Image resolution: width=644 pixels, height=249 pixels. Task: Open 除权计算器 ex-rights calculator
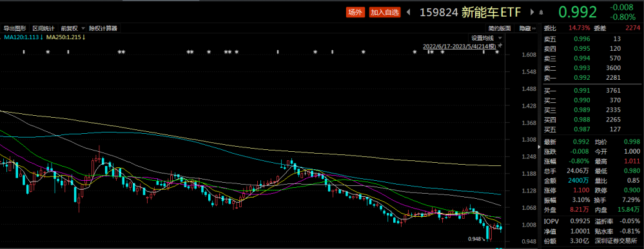tap(103, 28)
